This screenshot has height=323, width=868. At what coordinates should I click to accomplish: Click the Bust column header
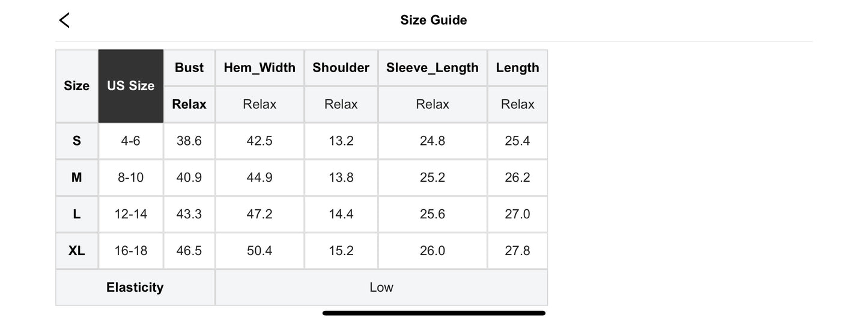(189, 68)
